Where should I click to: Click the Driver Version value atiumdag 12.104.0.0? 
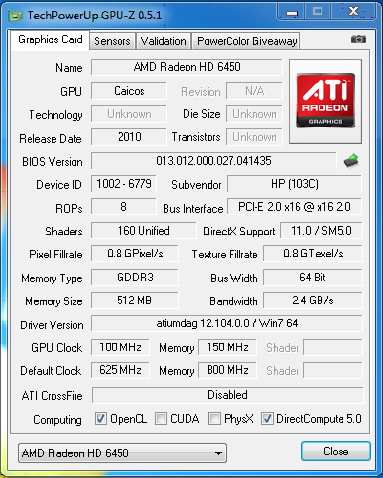pos(227,323)
